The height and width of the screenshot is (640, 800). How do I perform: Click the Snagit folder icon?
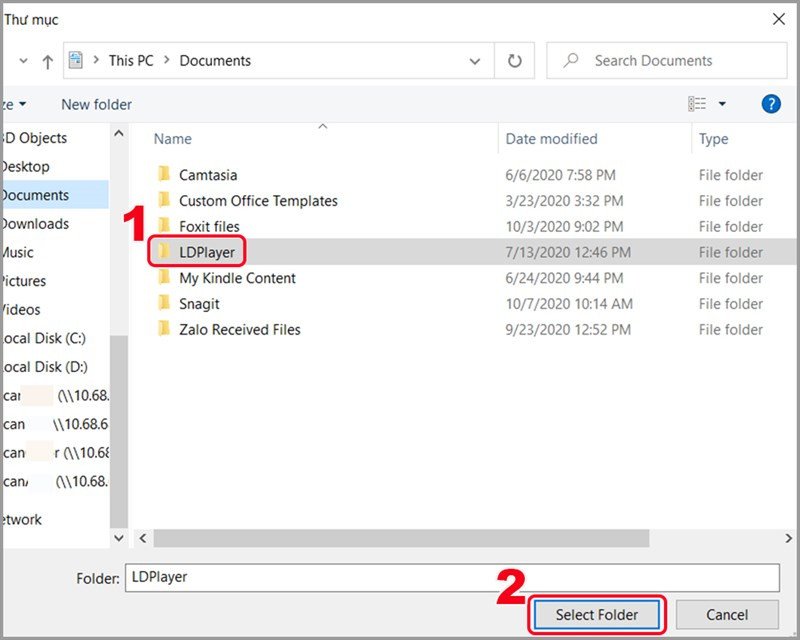coord(166,304)
